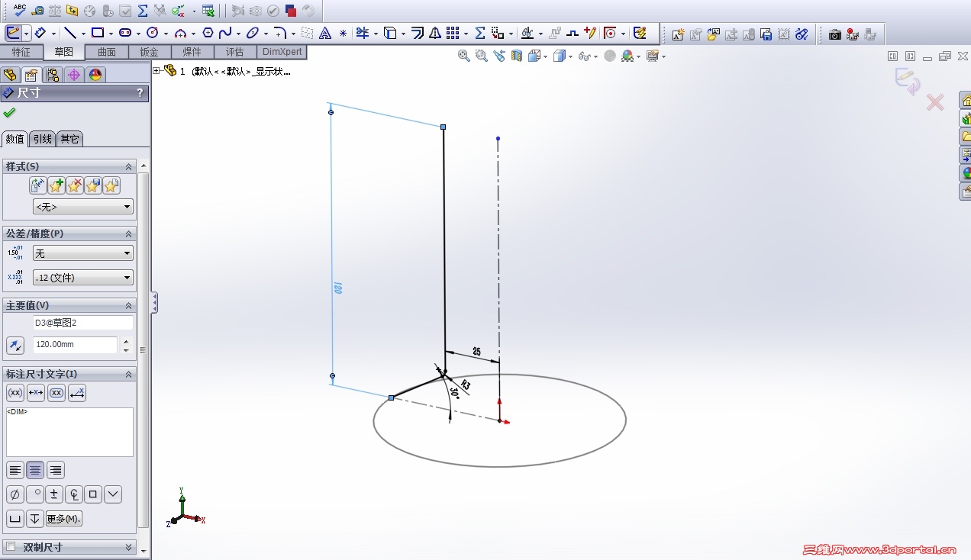The image size is (971, 560).
Task: Toggle add parentheses (xx) button
Action: point(15,393)
